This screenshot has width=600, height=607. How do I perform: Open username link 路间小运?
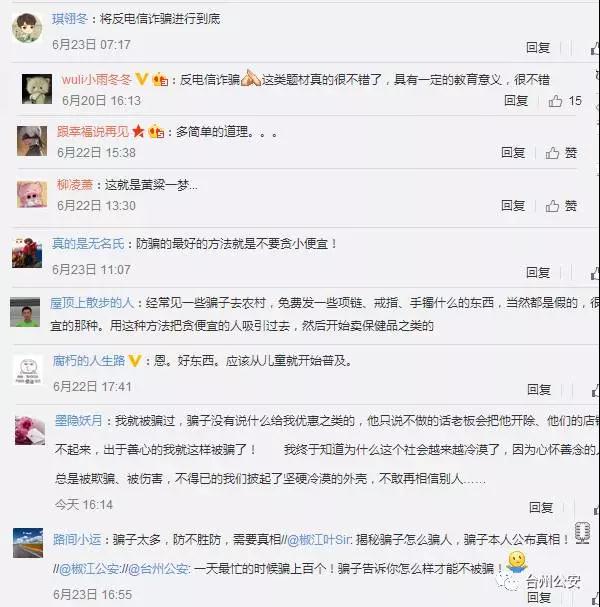click(77, 539)
